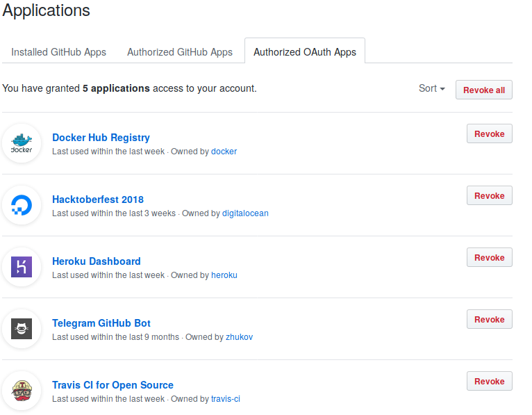This screenshot has width=532, height=415.
Task: Click the Travis CI mascot icon
Action: [22, 391]
